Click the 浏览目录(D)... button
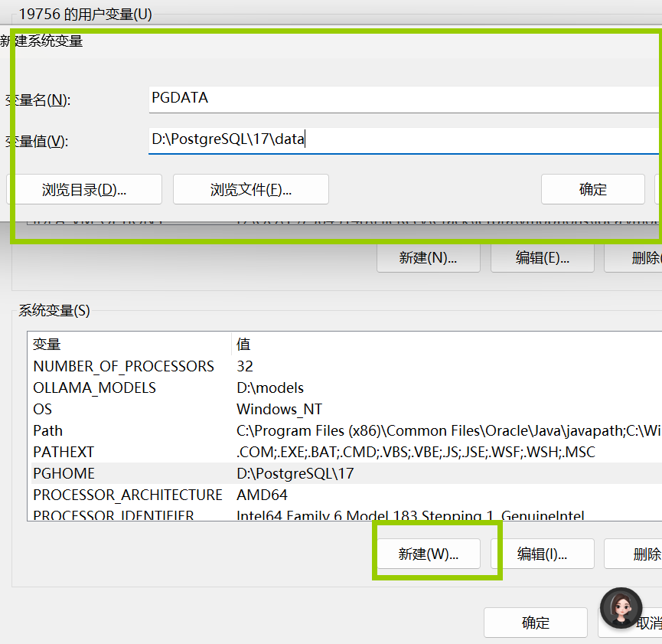Viewport: 662px width, 644px height. click(84, 189)
